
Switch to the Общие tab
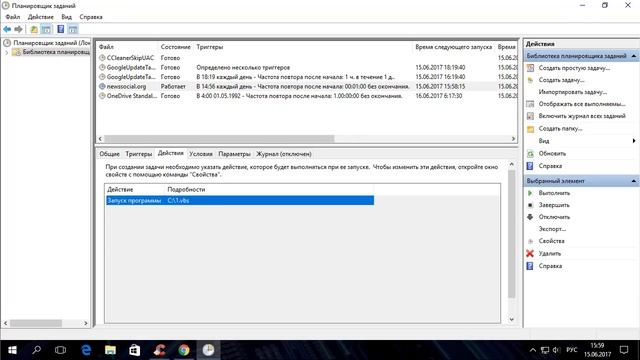pyautogui.click(x=109, y=154)
